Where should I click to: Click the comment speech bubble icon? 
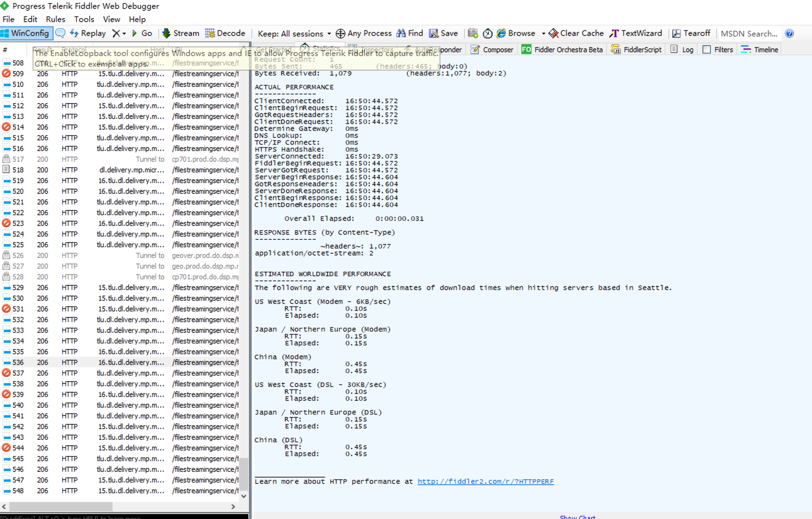click(x=60, y=33)
